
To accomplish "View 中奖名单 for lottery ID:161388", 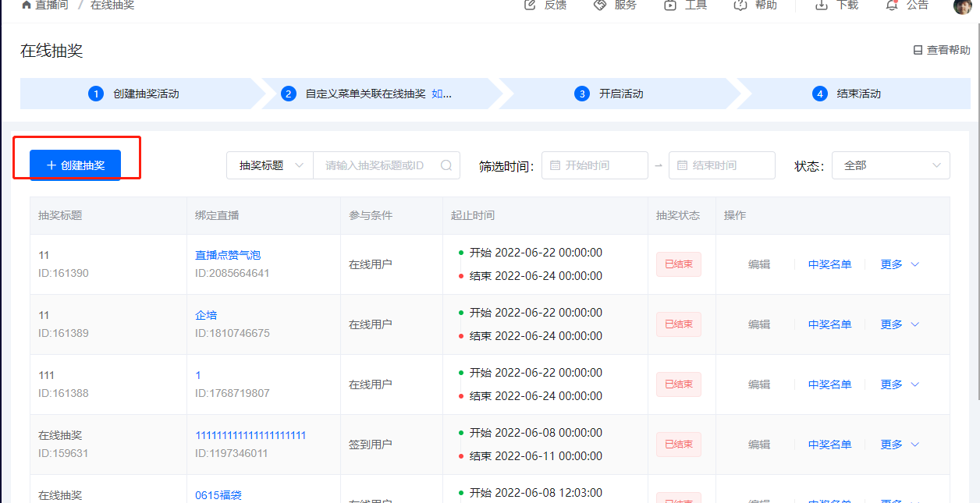I will (830, 384).
